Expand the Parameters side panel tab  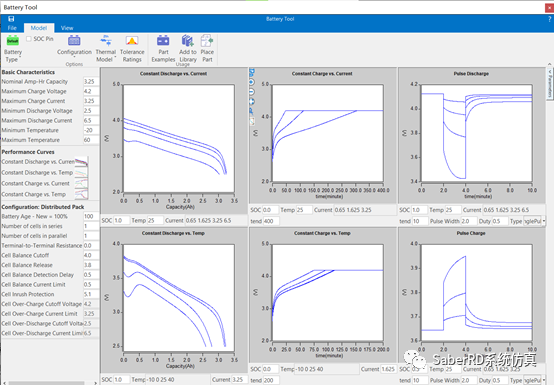coord(550,83)
